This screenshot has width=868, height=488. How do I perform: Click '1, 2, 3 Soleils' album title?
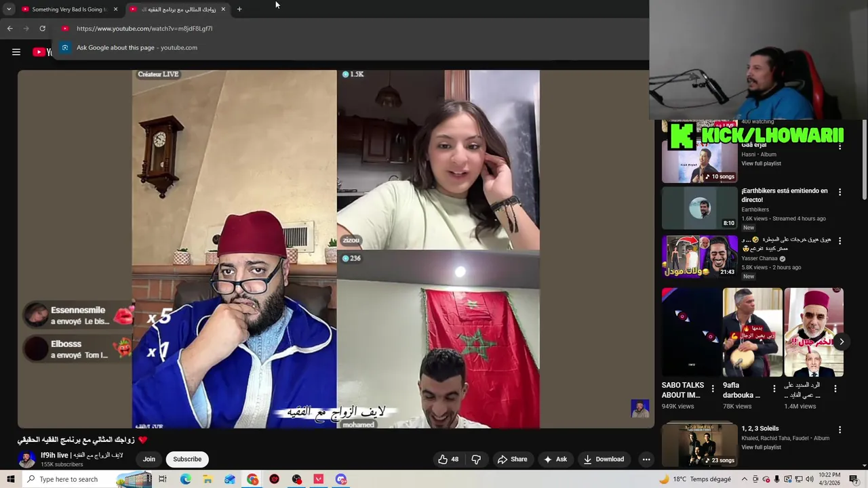[x=760, y=428]
